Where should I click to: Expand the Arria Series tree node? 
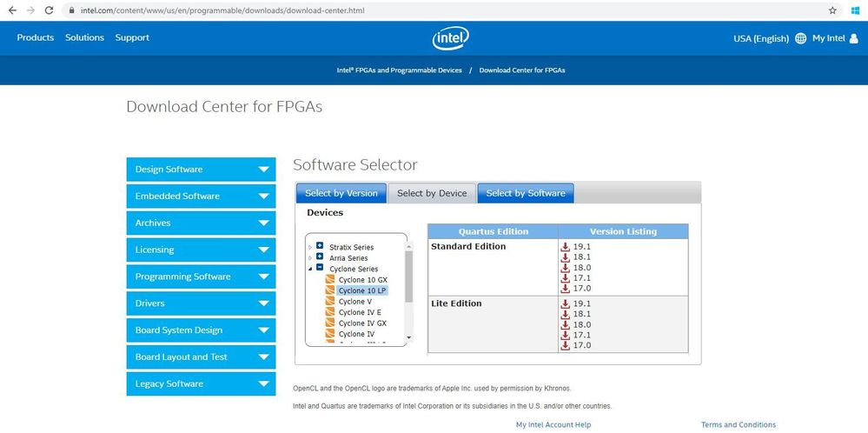tap(320, 257)
